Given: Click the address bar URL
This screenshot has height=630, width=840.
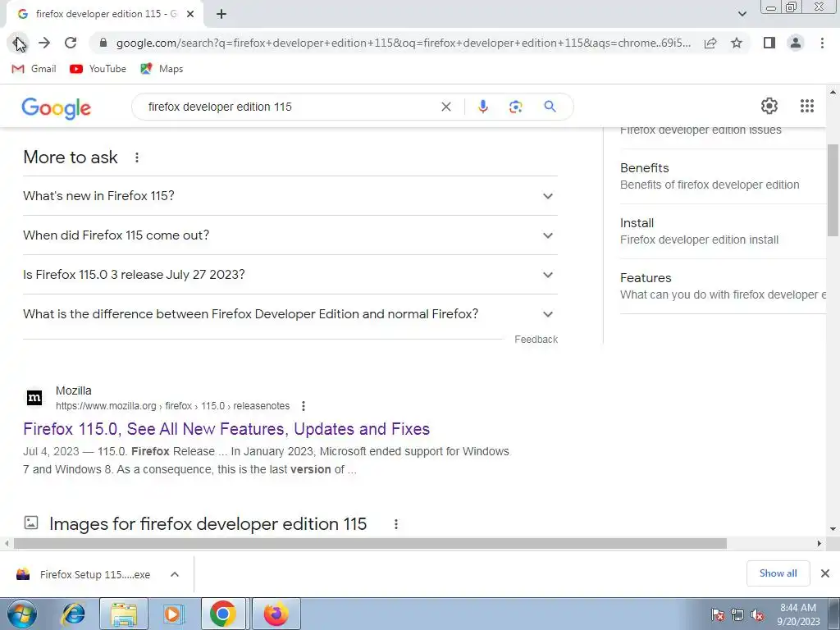Looking at the screenshot, I should [403, 43].
